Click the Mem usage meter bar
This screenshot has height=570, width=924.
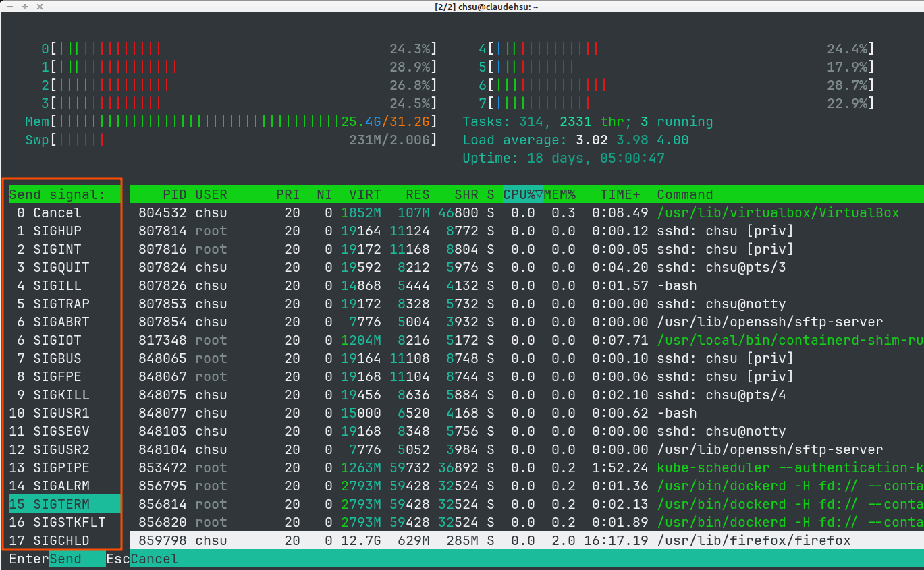[x=231, y=121]
